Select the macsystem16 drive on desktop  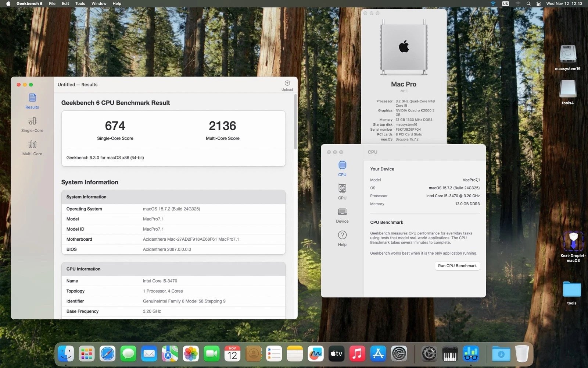click(568, 57)
